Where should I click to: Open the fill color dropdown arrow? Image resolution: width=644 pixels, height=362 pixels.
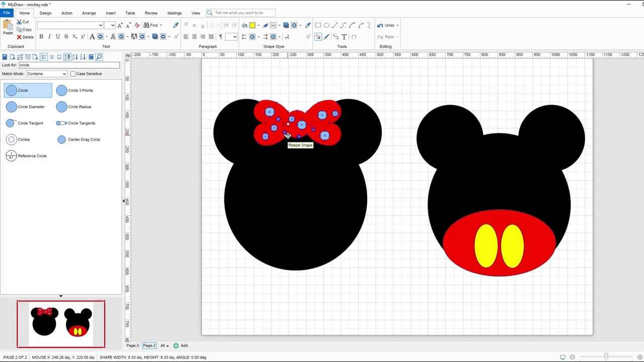pyautogui.click(x=258, y=25)
